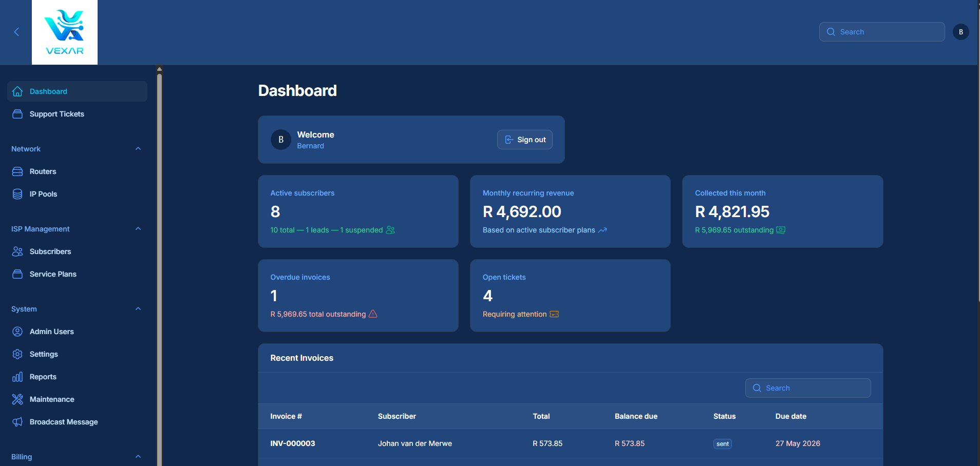Open invoice INV-000003
Image resolution: width=980 pixels, height=466 pixels.
point(293,443)
